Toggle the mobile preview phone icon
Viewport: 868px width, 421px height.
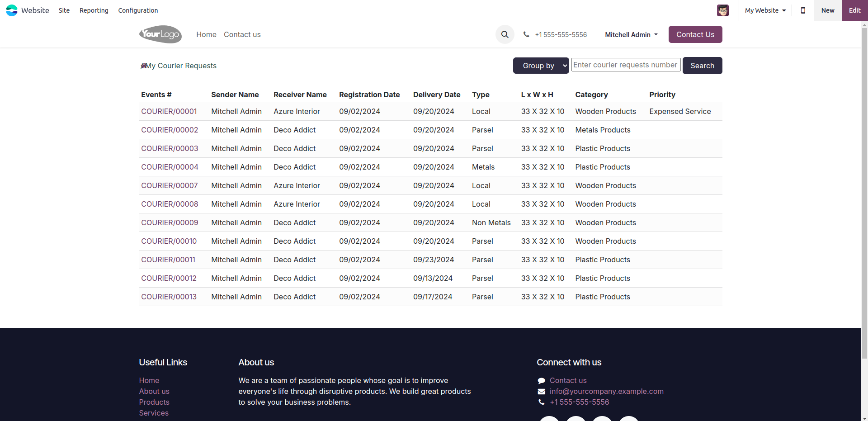[803, 10]
